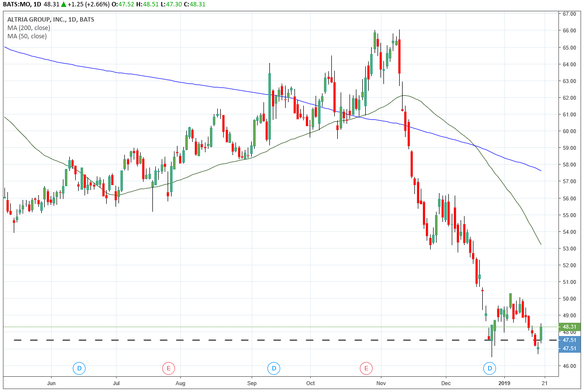
Task: Click the 60.00 price axis label
Action: tap(569, 132)
